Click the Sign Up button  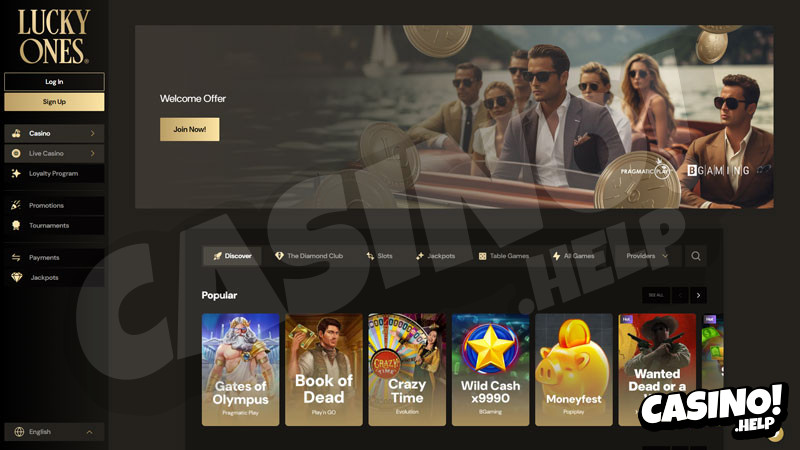[54, 102]
